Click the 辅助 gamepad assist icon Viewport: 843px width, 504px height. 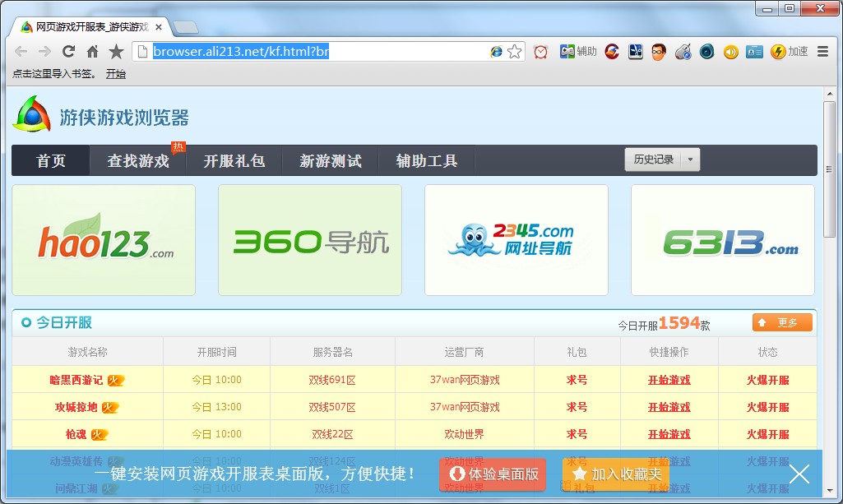pyautogui.click(x=567, y=51)
